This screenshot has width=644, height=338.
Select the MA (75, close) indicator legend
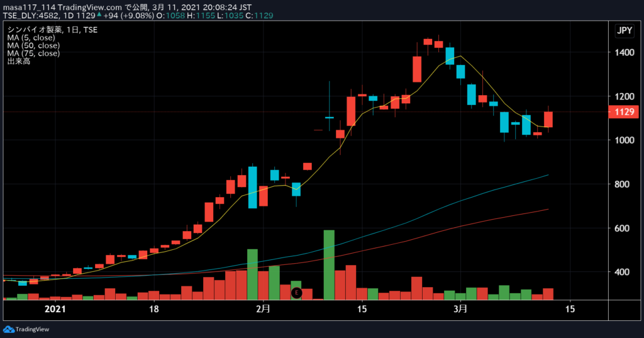tap(33, 54)
